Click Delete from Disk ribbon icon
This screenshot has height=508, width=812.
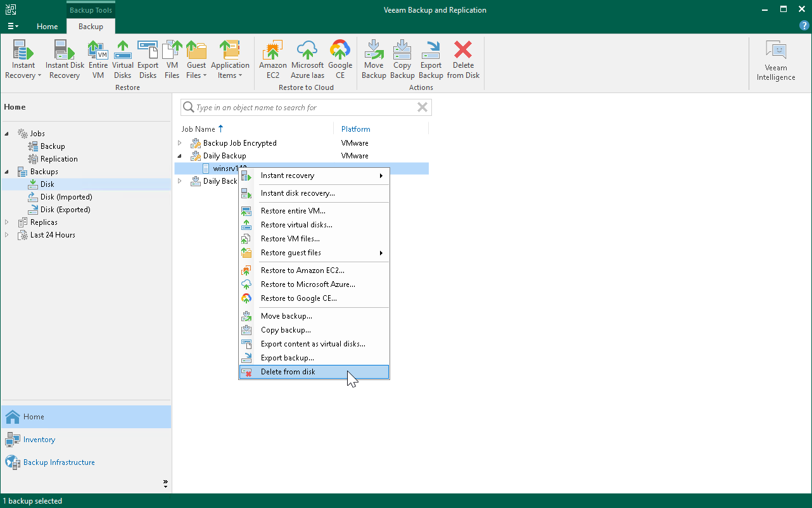point(463,60)
